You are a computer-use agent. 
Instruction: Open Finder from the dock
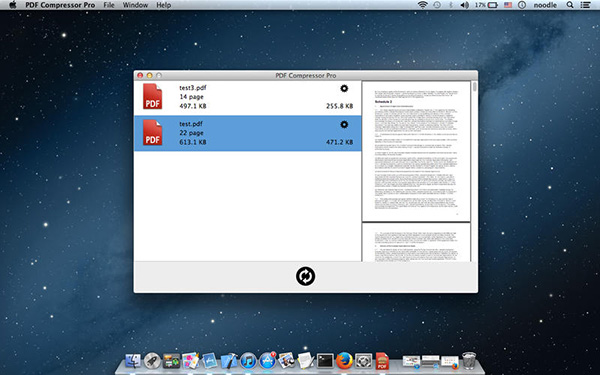tap(132, 360)
